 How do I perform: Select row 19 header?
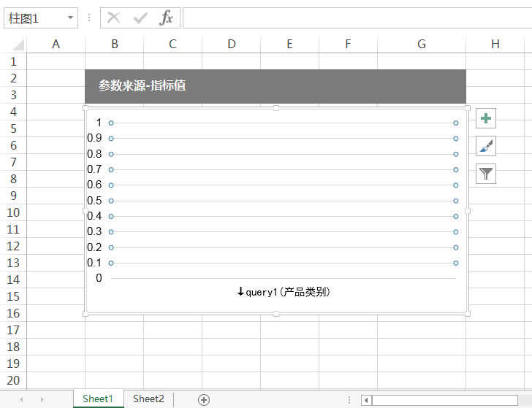tap(13, 363)
